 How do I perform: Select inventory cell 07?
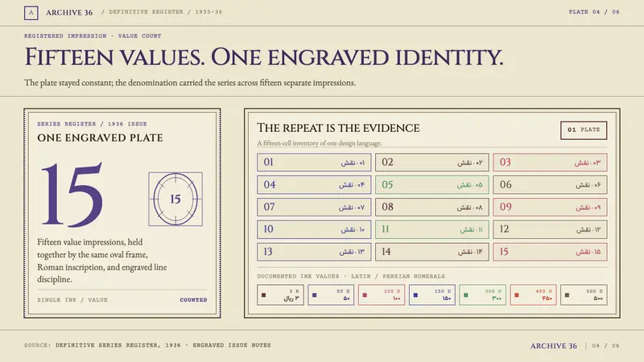(314, 208)
